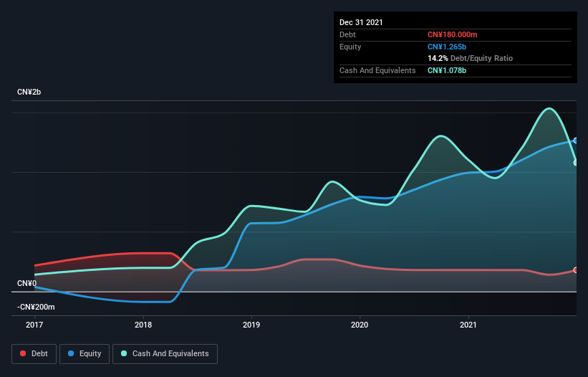The height and width of the screenshot is (377, 588).
Task: Click Cash And Equivalents label in tooltip
Action: (x=377, y=70)
